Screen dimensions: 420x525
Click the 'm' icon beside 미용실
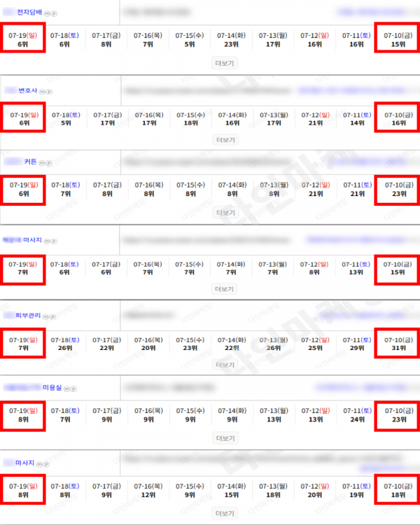coord(67,388)
